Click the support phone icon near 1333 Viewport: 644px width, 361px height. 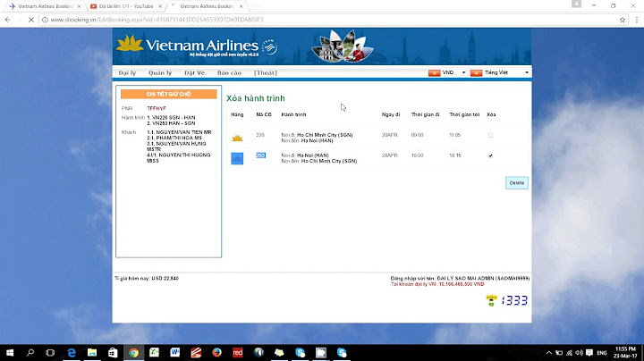[491, 300]
